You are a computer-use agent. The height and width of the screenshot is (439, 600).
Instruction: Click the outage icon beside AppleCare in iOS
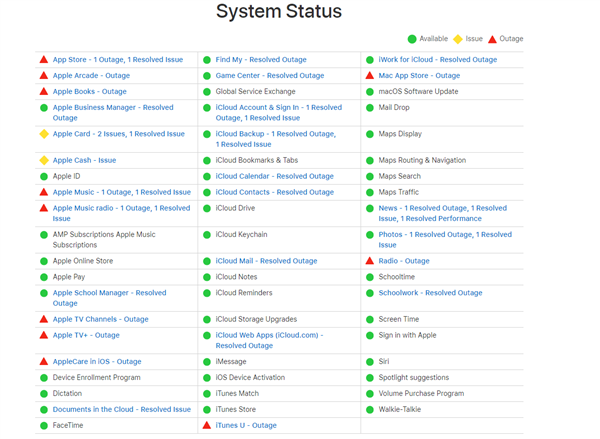point(44,362)
